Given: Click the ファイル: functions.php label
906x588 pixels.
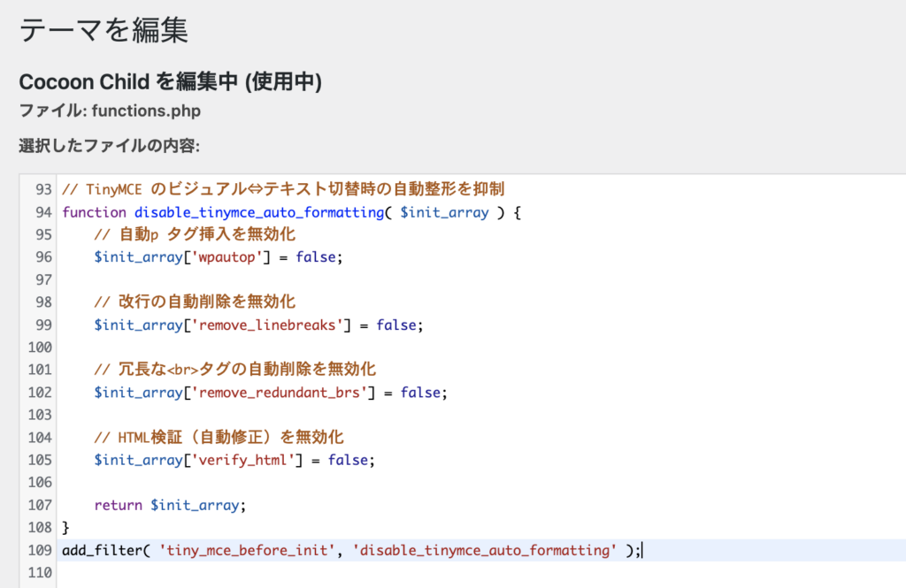Looking at the screenshot, I should click(109, 111).
